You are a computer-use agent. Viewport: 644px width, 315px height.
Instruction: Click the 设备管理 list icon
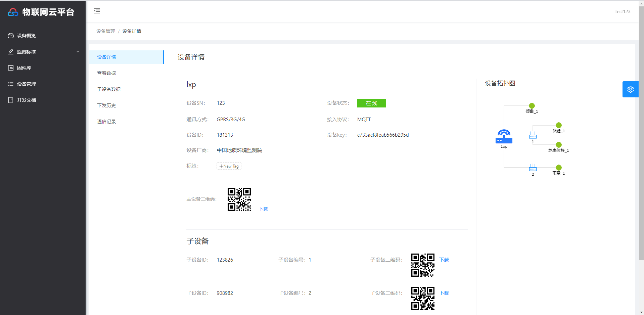pos(11,84)
